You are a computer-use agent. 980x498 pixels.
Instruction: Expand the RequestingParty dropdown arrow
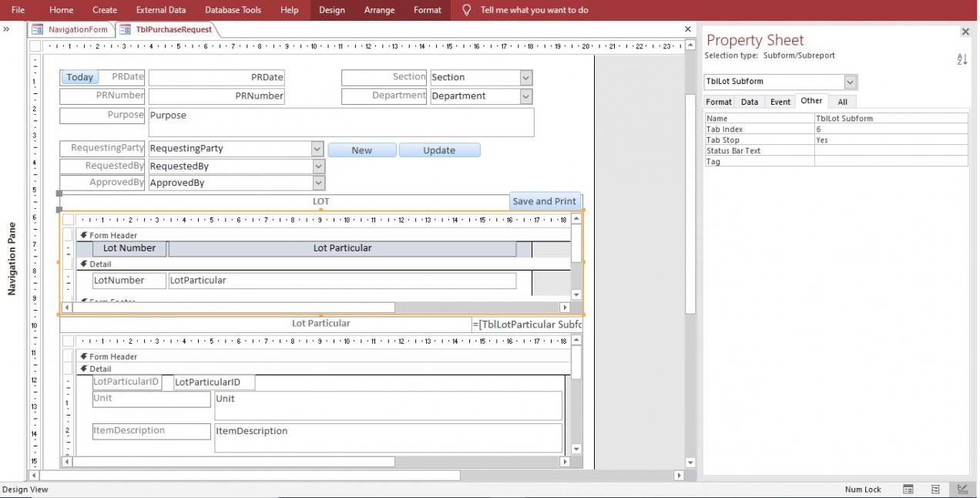[x=317, y=149]
